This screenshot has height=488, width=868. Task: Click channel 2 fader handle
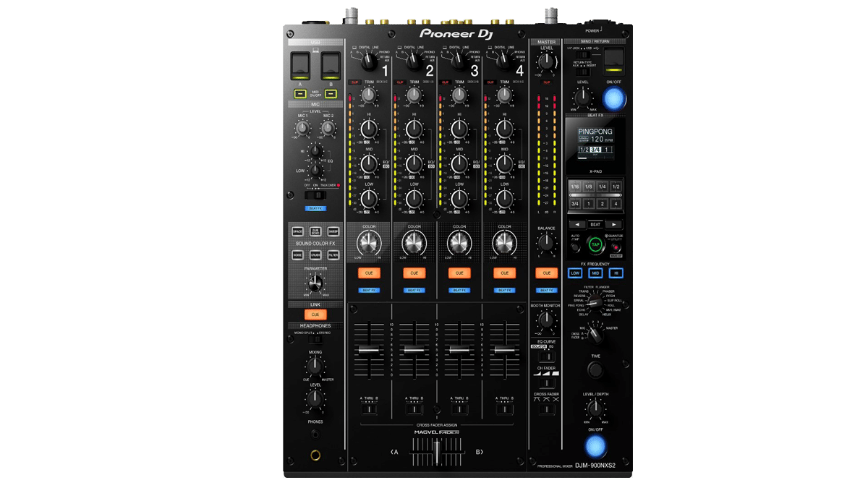[x=414, y=350]
